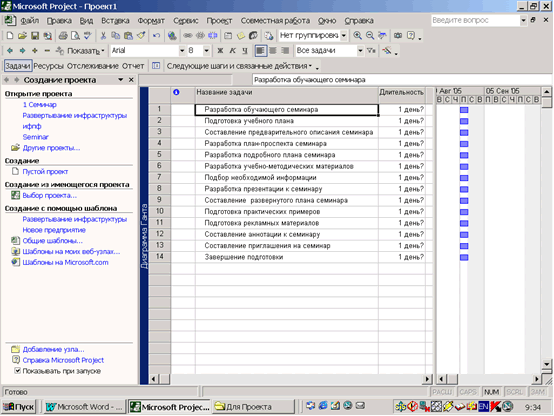Open an existing file with folder icon

tap(22, 35)
